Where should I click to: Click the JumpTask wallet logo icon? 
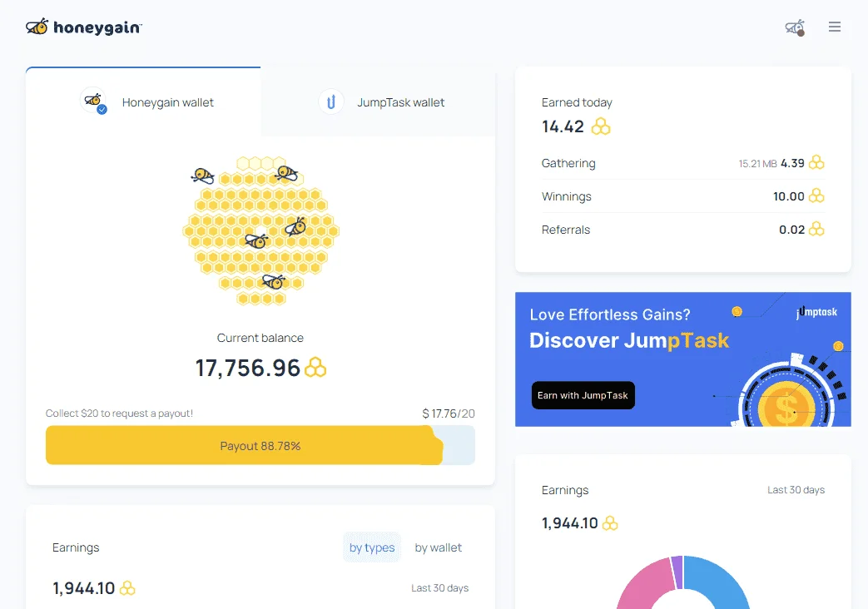[x=331, y=101]
